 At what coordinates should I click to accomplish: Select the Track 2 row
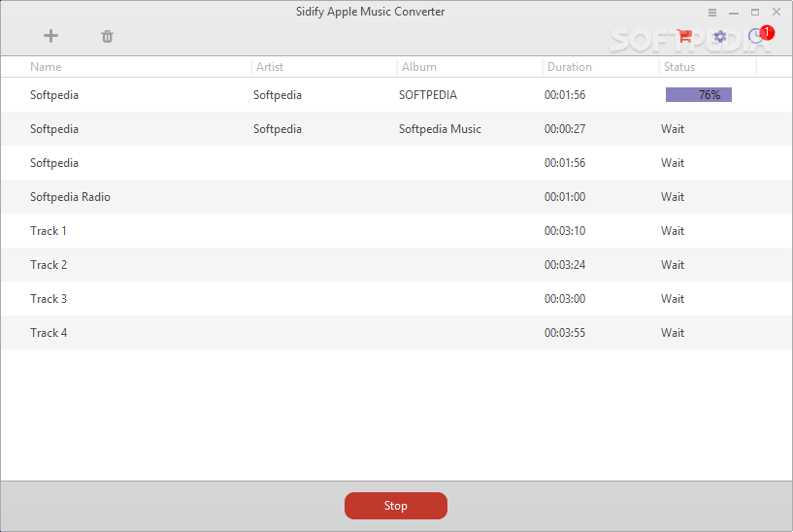396,264
